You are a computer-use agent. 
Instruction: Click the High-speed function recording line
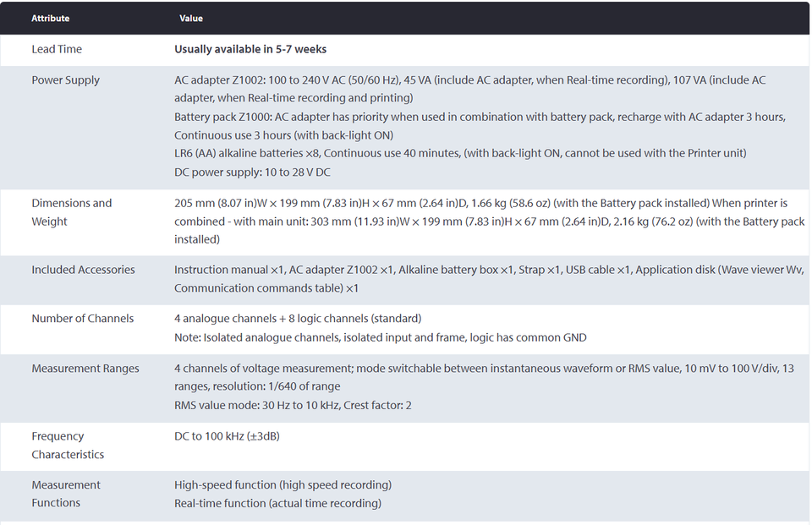pos(283,484)
